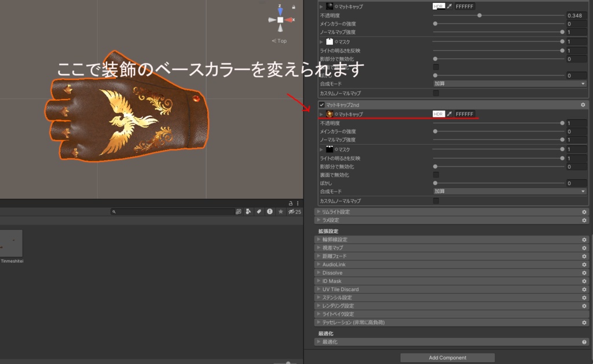Expand the ステンシル設定 section
The image size is (593, 364).
(x=319, y=297)
